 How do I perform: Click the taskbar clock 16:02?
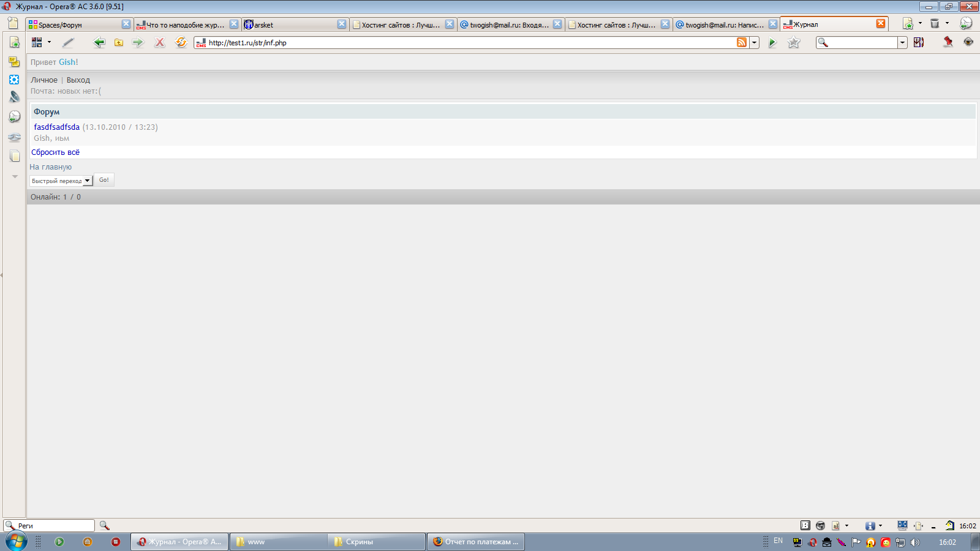click(948, 542)
